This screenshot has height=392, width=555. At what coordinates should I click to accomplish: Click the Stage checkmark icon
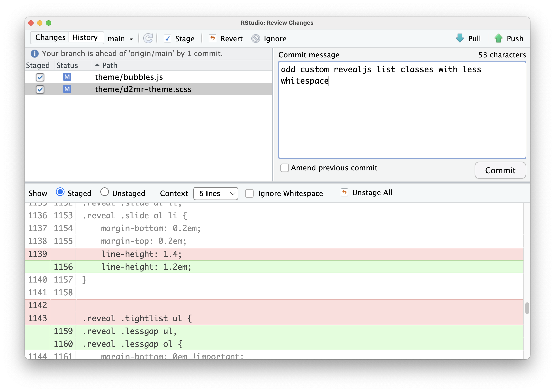pyautogui.click(x=167, y=39)
